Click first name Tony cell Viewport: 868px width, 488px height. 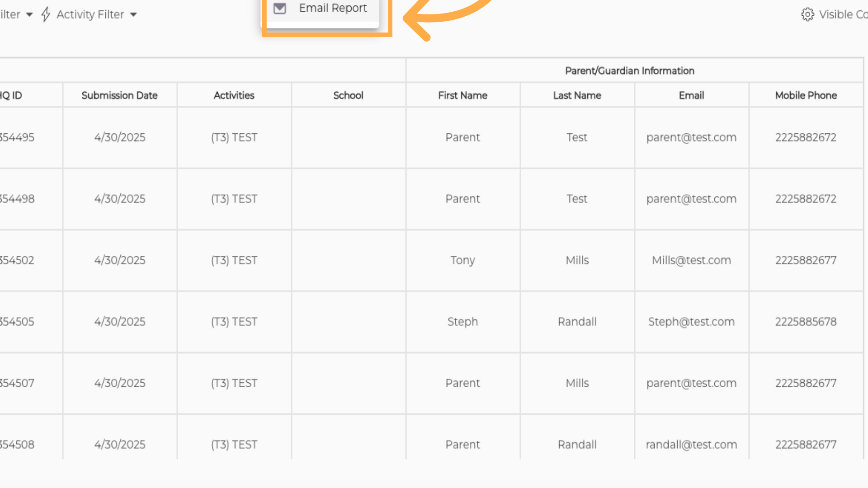(x=463, y=260)
